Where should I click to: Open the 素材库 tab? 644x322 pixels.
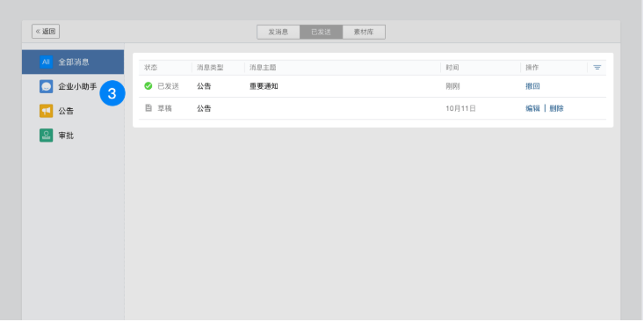pyautogui.click(x=364, y=32)
